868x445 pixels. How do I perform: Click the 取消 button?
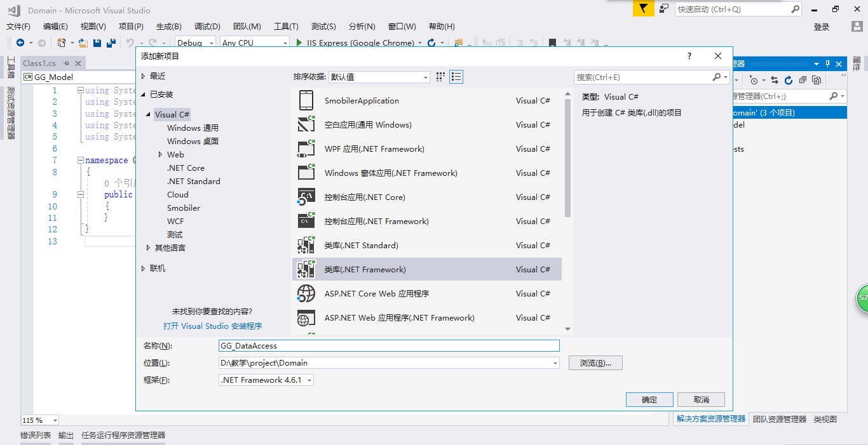click(701, 399)
